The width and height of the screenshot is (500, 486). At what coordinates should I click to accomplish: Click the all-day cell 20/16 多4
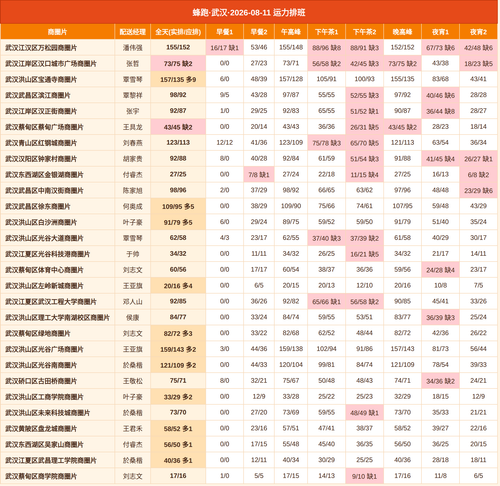[x=178, y=286]
